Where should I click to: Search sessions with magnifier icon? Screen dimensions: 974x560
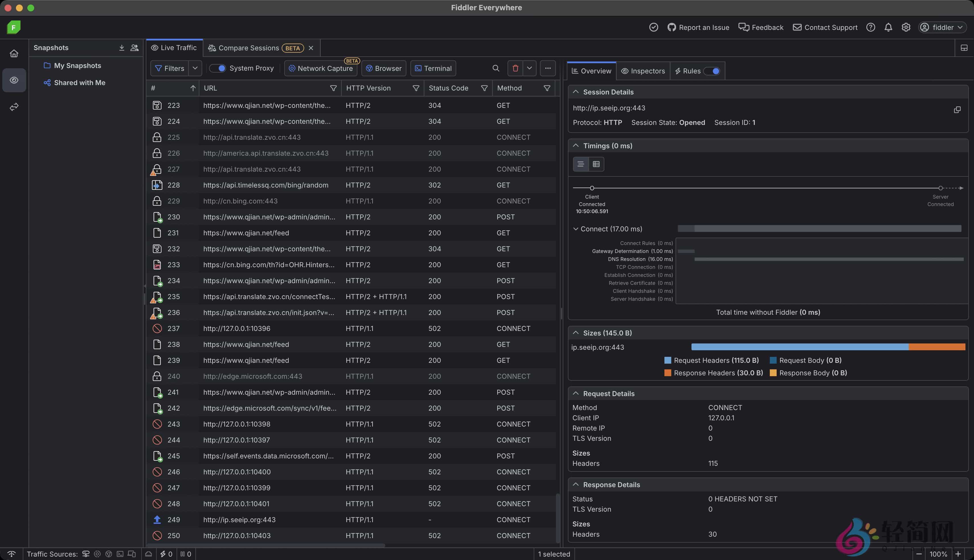(x=496, y=69)
